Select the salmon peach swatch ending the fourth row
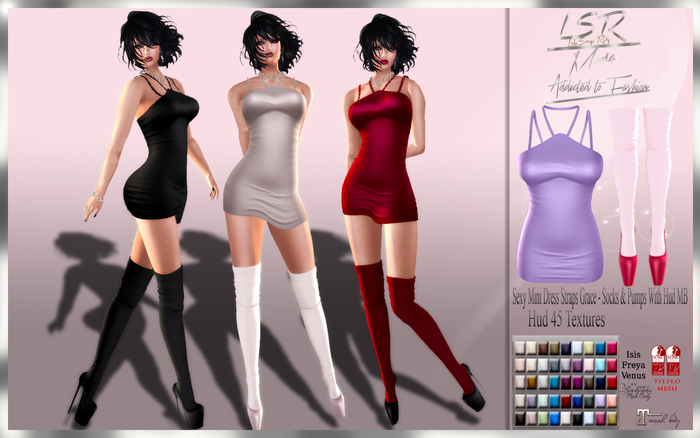 pyautogui.click(x=612, y=401)
